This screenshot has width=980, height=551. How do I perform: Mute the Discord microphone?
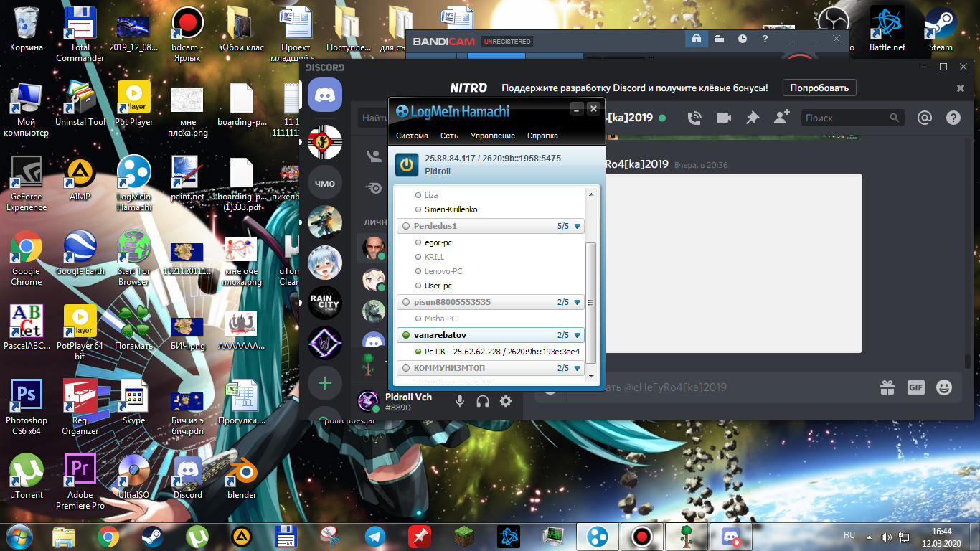pyautogui.click(x=460, y=401)
